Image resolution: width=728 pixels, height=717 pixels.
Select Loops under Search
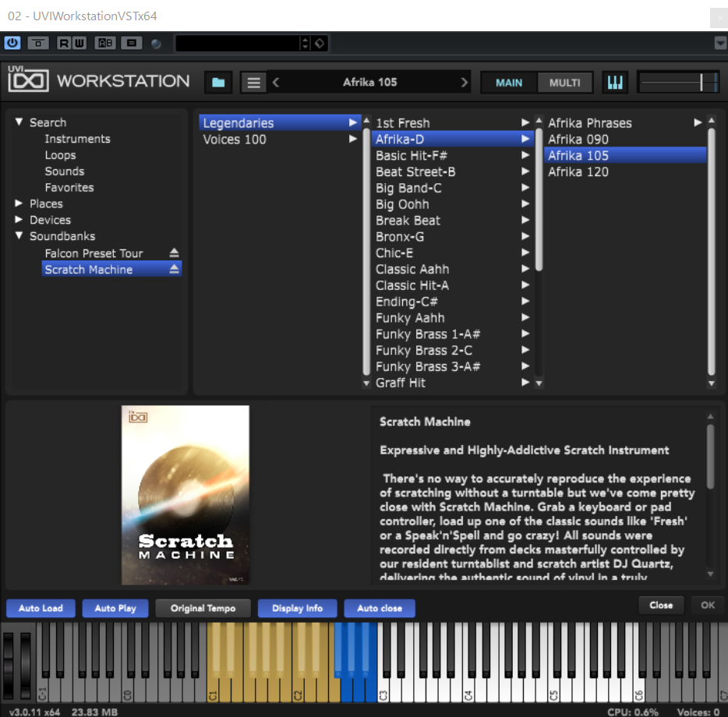click(60, 155)
